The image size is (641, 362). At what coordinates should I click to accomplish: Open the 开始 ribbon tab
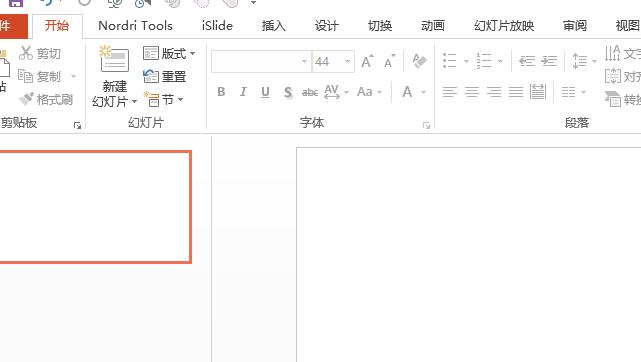(x=57, y=26)
